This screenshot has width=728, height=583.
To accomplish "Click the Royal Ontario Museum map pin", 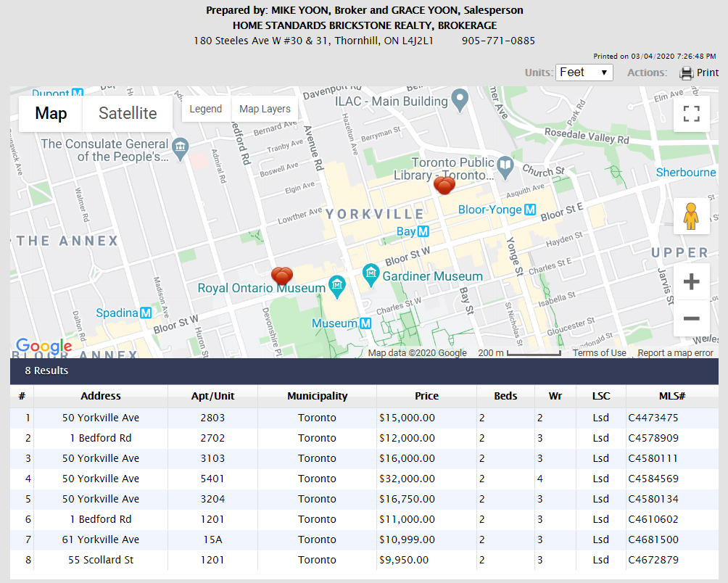I will click(337, 287).
